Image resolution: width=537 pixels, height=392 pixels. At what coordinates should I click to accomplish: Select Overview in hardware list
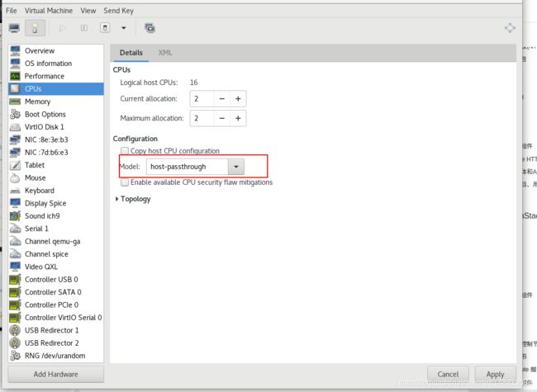coord(56,50)
